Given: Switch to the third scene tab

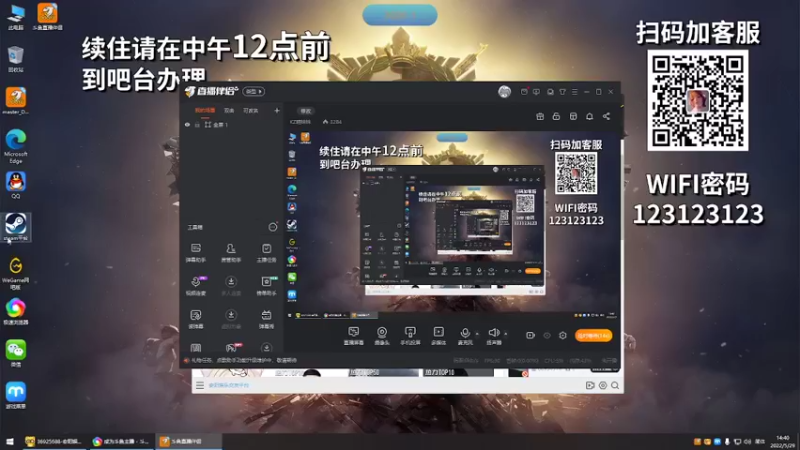Looking at the screenshot, I should click(x=250, y=110).
